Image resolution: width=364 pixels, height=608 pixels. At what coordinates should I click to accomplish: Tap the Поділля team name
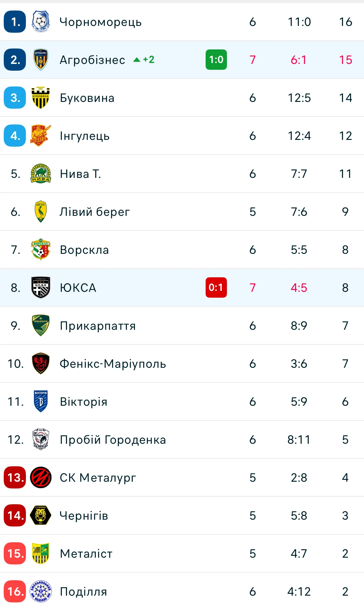click(x=83, y=592)
